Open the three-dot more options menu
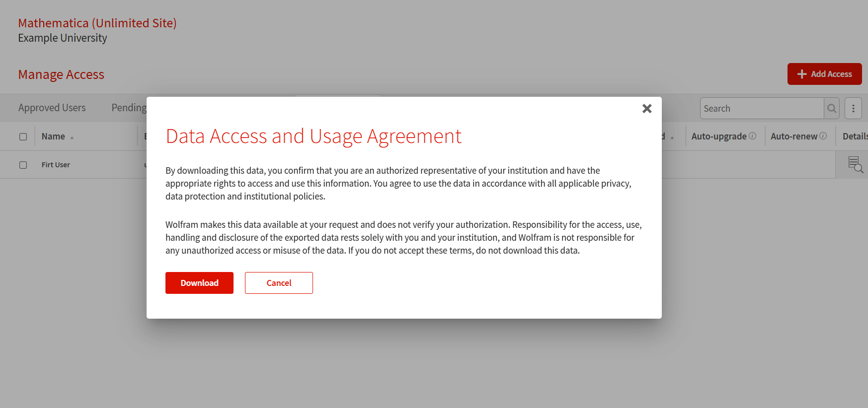 853,108
